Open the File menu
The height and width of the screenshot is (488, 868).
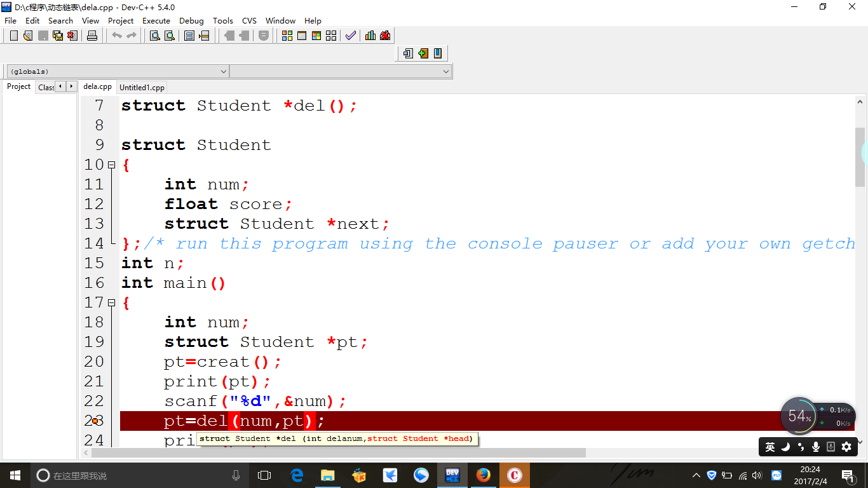click(10, 20)
